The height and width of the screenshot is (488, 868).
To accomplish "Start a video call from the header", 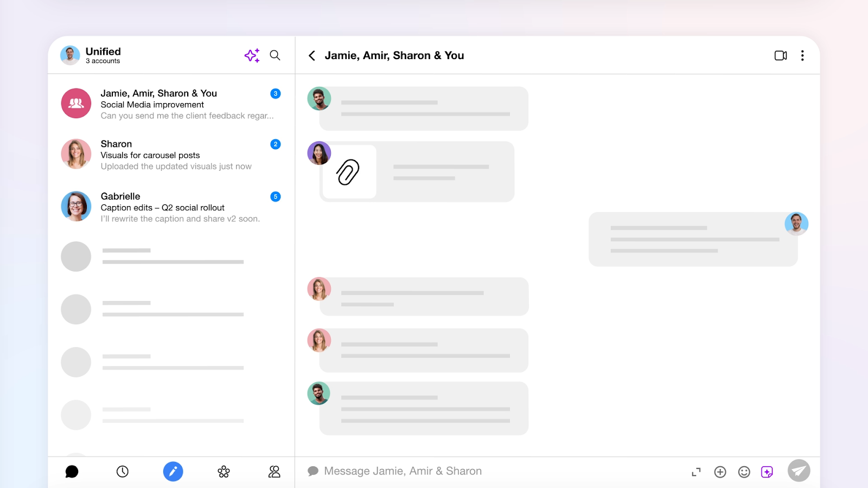I will tap(781, 55).
